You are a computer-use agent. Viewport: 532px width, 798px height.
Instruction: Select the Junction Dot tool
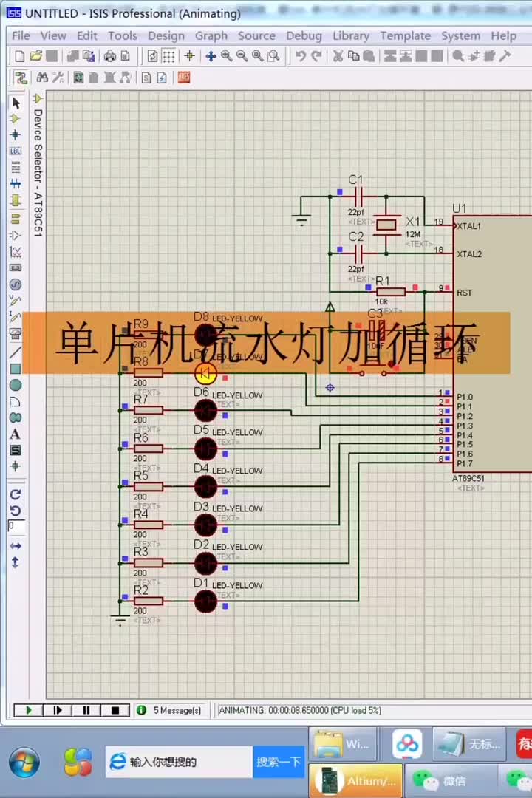16,135
